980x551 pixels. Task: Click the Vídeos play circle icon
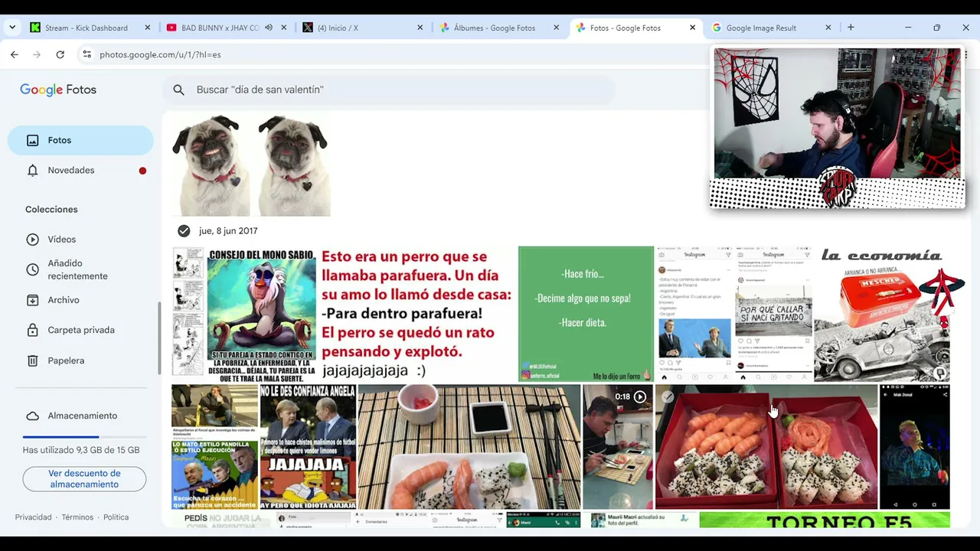[32, 240]
